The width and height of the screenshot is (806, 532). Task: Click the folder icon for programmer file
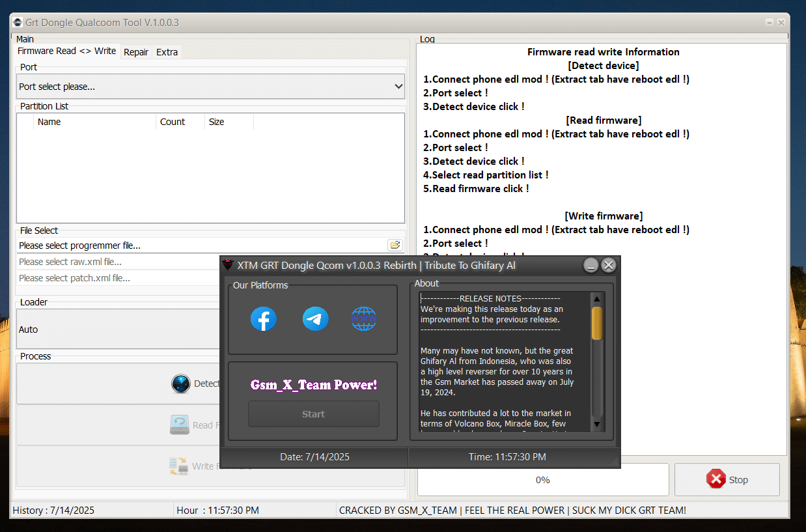coord(395,245)
